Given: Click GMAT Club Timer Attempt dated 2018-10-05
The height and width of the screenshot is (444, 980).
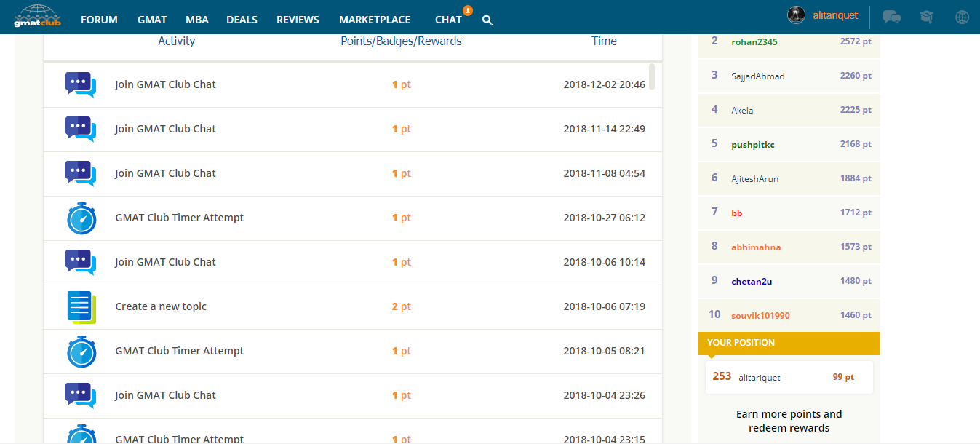Looking at the screenshot, I should click(180, 351).
